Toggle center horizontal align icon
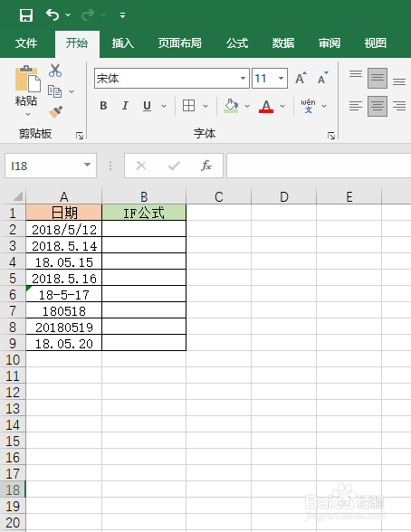 tap(378, 106)
